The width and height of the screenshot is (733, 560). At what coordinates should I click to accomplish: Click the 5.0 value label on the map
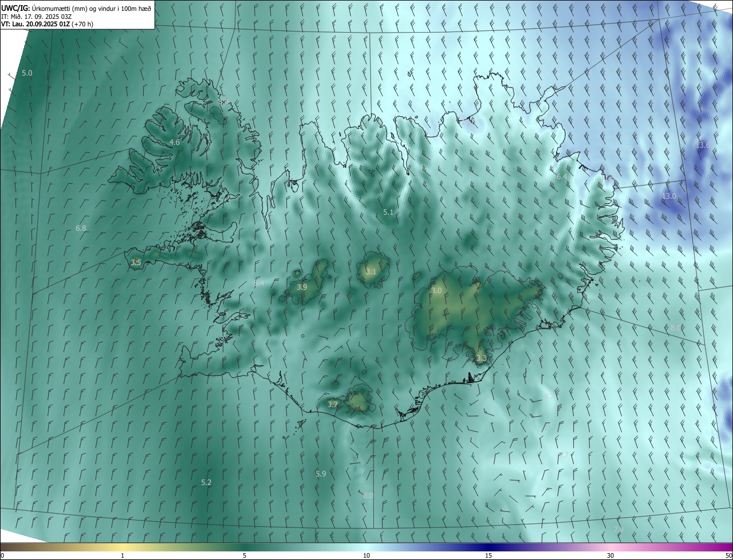click(x=27, y=73)
